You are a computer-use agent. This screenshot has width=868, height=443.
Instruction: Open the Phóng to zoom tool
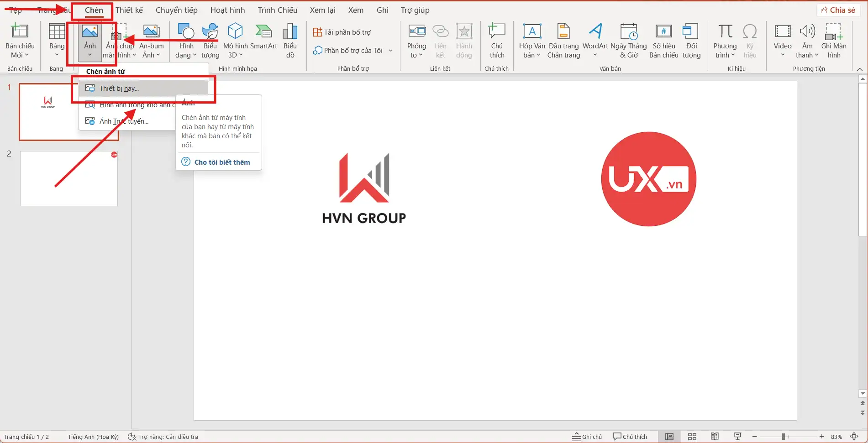416,40
